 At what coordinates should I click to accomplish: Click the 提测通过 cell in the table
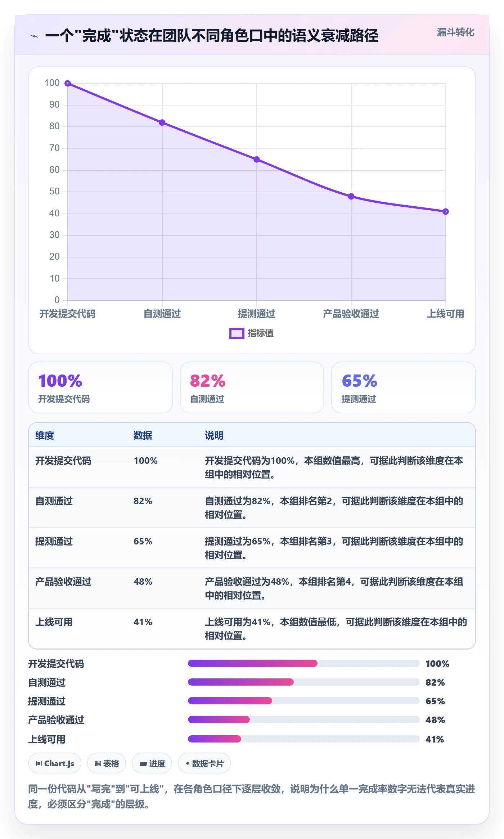pyautogui.click(x=54, y=541)
